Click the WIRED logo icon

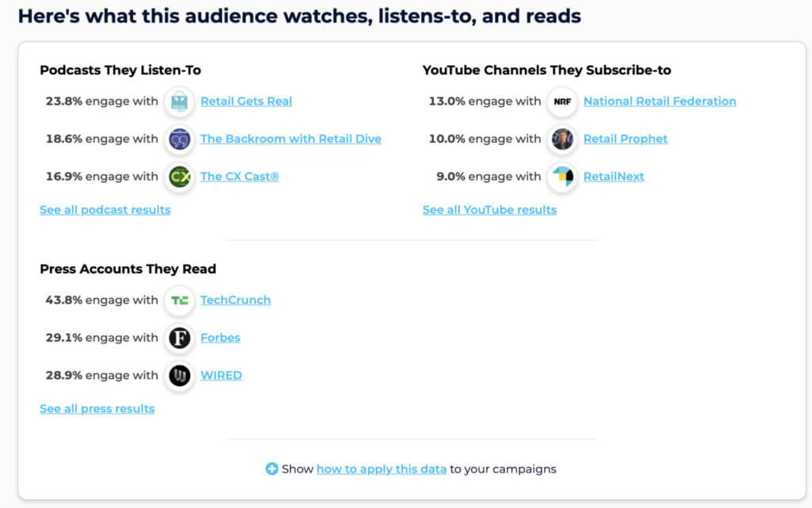180,376
